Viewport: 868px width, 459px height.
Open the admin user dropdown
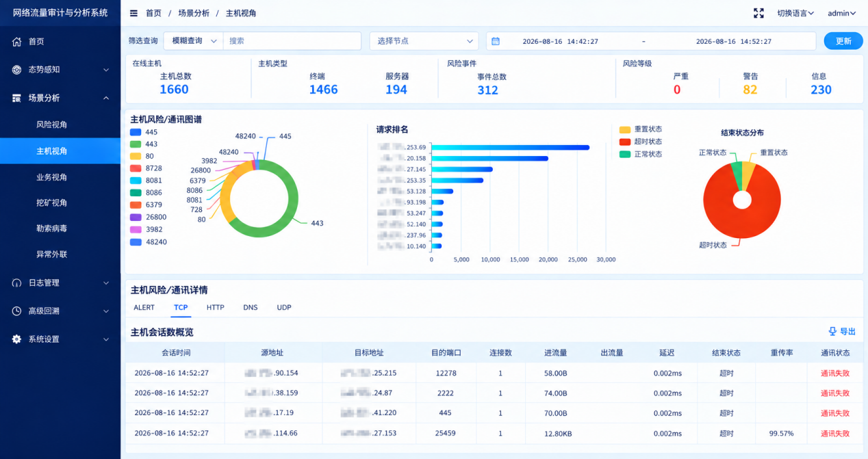coord(842,13)
